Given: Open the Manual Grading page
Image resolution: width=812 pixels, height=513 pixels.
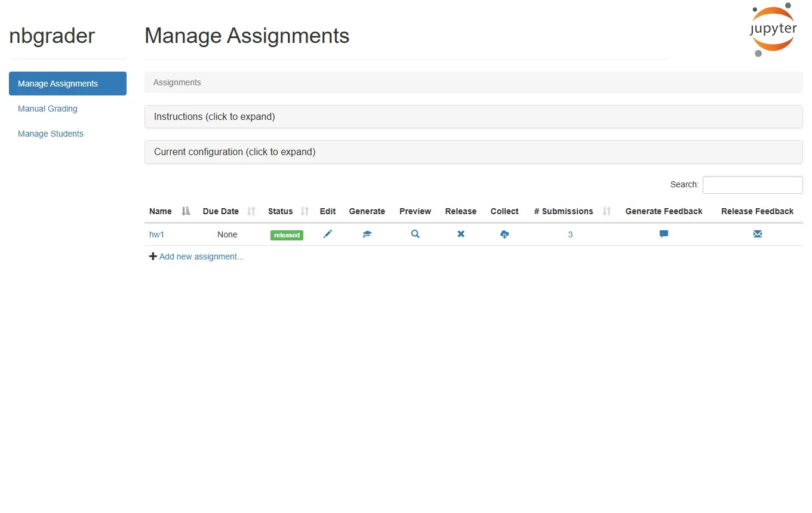Looking at the screenshot, I should (48, 109).
